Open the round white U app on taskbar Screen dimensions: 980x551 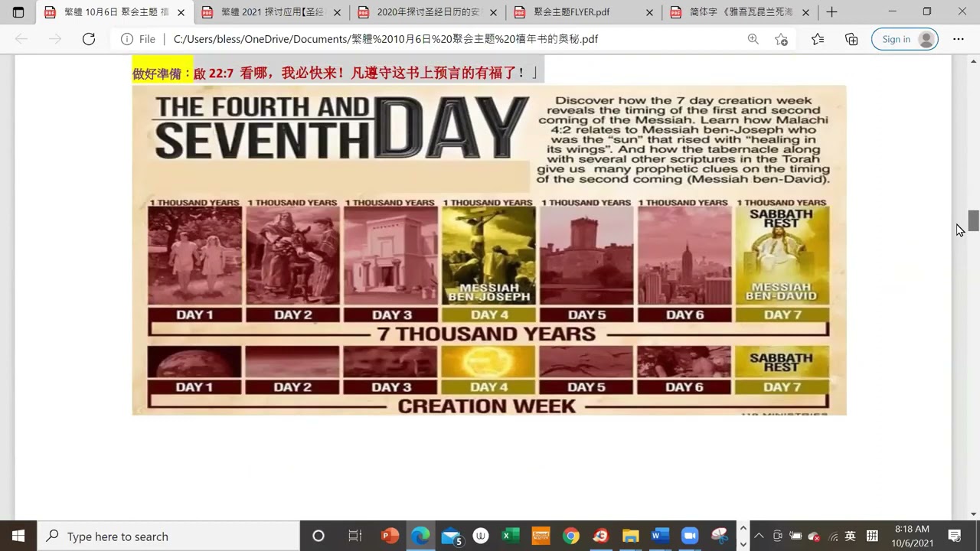click(481, 536)
